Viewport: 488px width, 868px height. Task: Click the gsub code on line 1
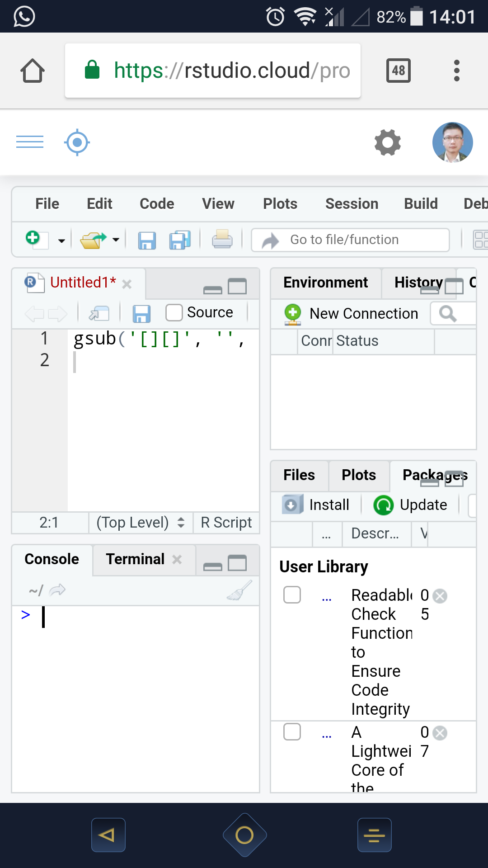pyautogui.click(x=159, y=339)
